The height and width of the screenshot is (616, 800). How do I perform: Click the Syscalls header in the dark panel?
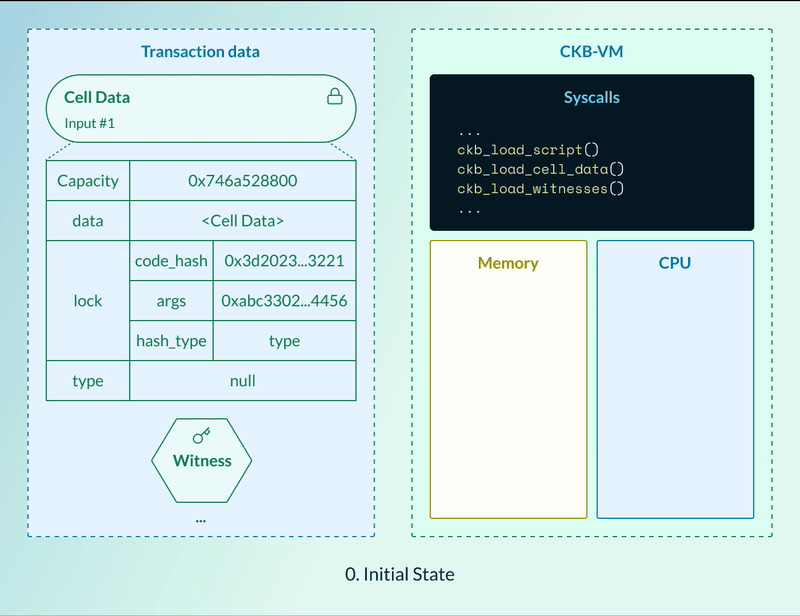(x=591, y=97)
